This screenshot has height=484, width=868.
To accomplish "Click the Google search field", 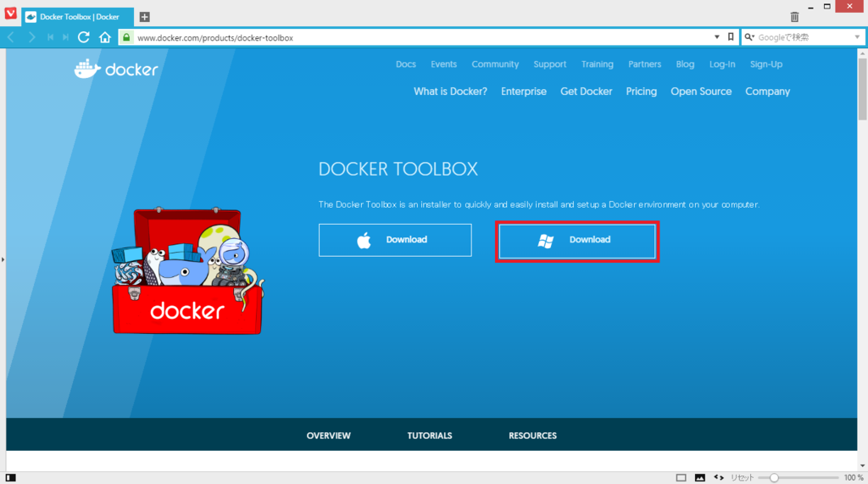I will [x=804, y=37].
